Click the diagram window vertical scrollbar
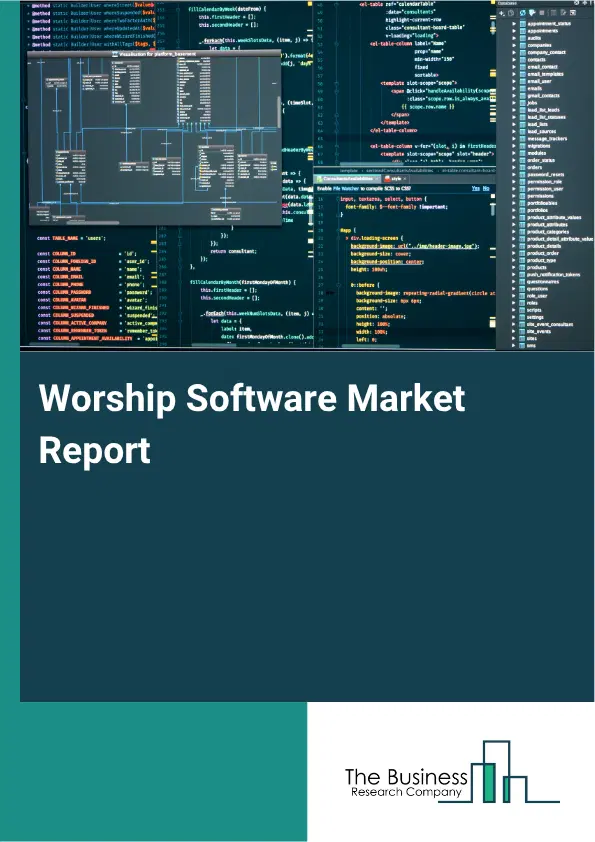595x842 pixels. point(279,112)
